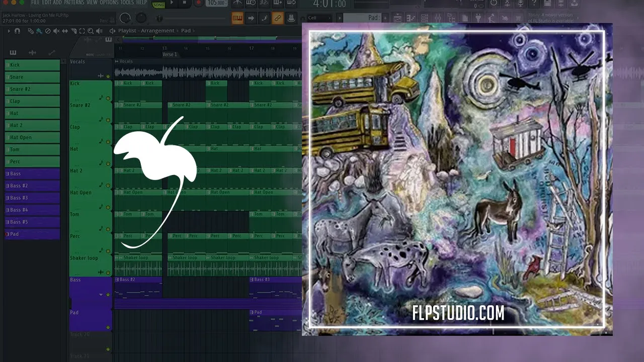Show automation clips tab icon in picker
This screenshot has height=362, width=644.
point(51,52)
